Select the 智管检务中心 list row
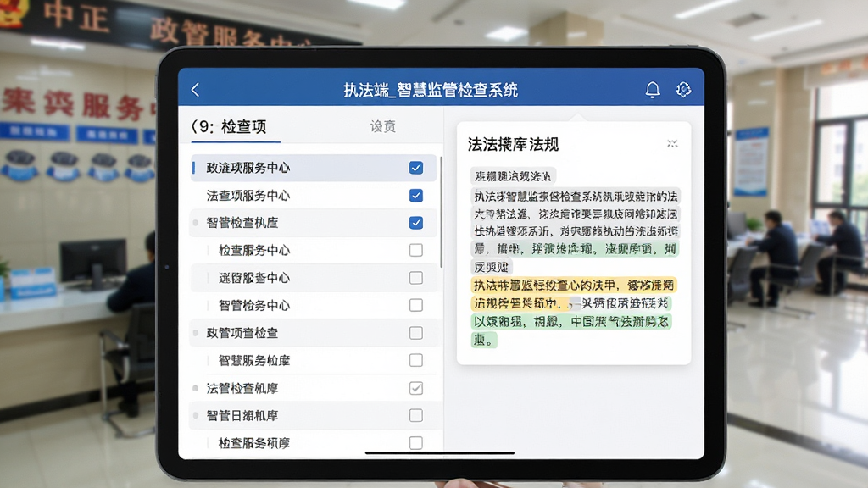Viewport: 868px width, 488px height. pos(314,305)
